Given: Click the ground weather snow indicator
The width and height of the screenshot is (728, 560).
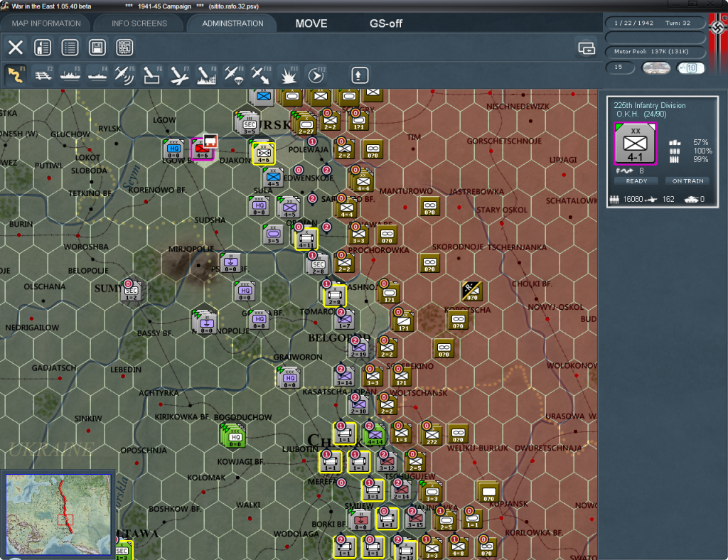Looking at the screenshot, I should [655, 68].
